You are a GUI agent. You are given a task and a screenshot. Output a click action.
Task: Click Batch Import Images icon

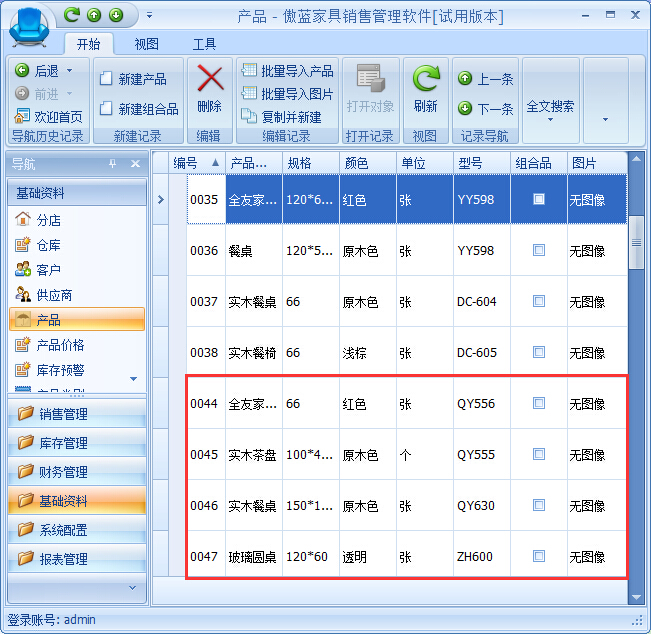(249, 94)
